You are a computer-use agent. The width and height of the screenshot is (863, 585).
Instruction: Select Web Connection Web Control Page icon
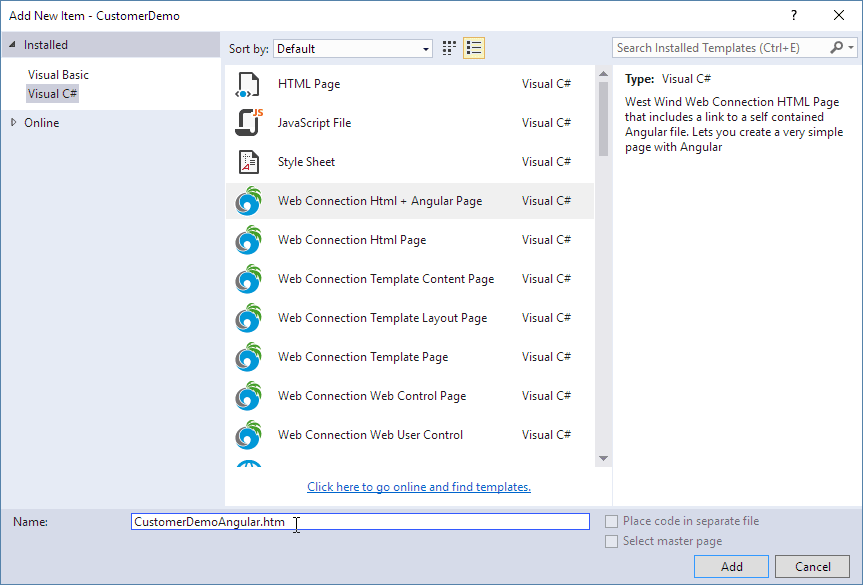[x=248, y=396]
